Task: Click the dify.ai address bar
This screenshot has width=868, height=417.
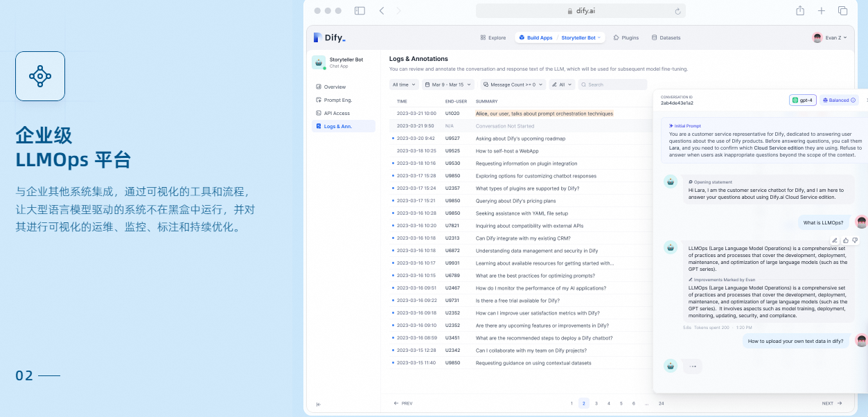Action: tap(581, 11)
